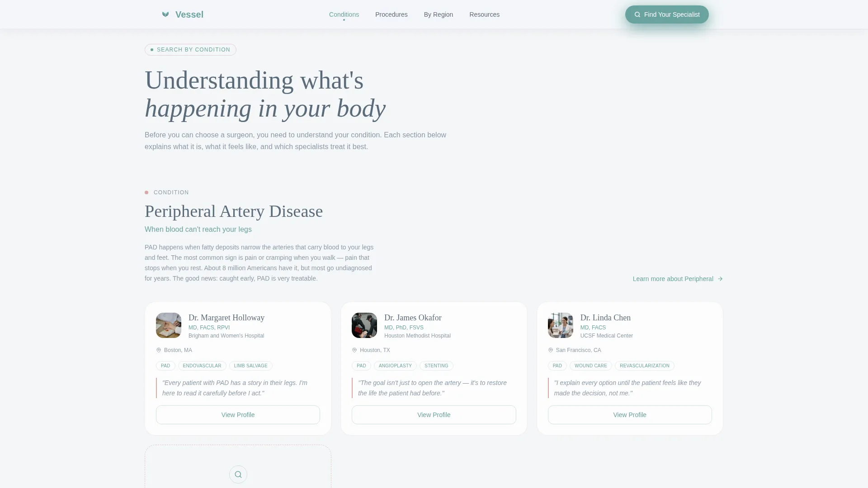The width and height of the screenshot is (868, 488).
Task: Go to the Conditions nav item
Action: [x=344, y=14]
